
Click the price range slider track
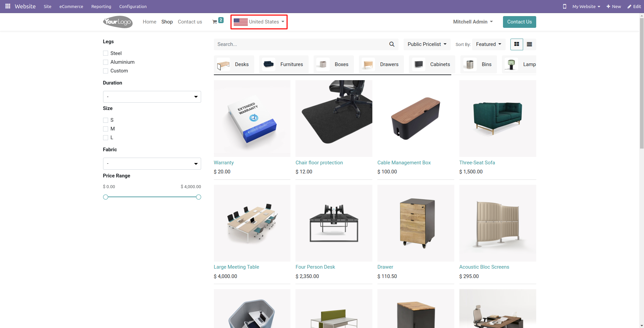coord(152,197)
